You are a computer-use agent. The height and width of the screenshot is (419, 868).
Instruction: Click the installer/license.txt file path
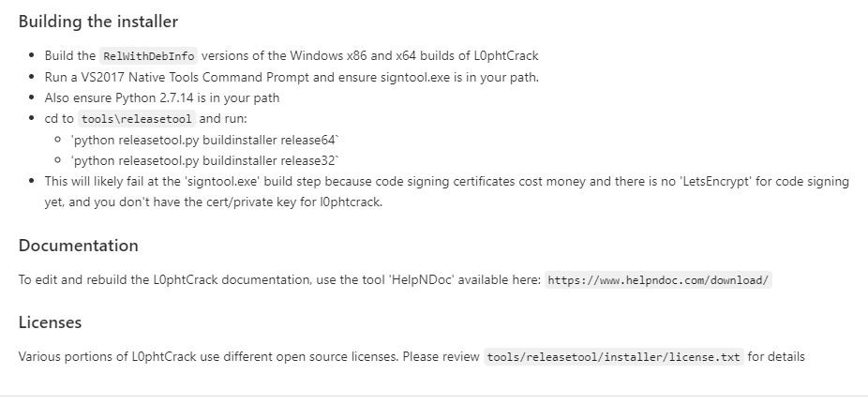click(614, 357)
